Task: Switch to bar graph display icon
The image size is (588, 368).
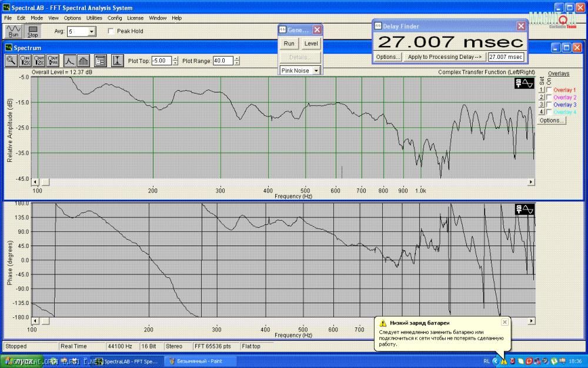Action: point(83,61)
